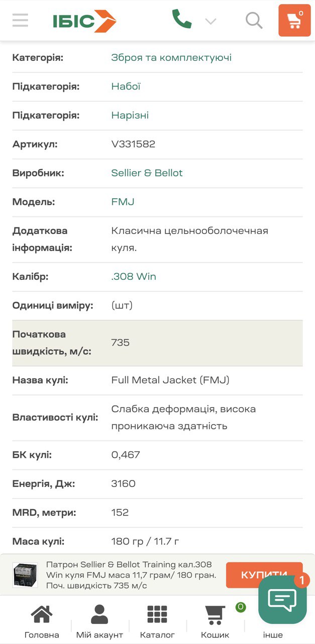The height and width of the screenshot is (644, 315).
Task: Open the Каталог grid tab
Action: [157, 621]
